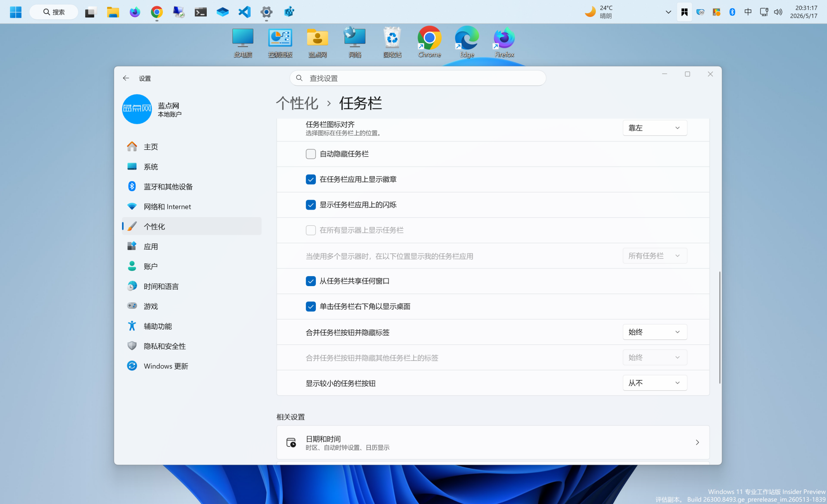
Task: Open 游戏 settings category
Action: pos(191,306)
